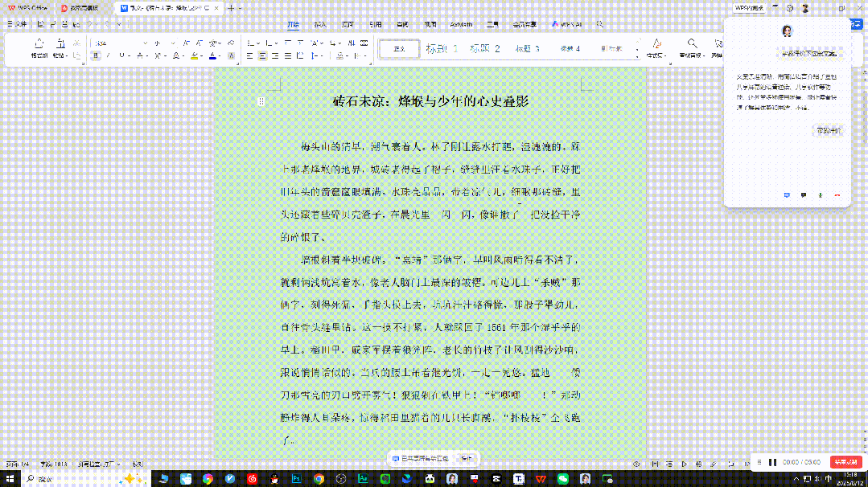Apply blue font color

pos(212,55)
